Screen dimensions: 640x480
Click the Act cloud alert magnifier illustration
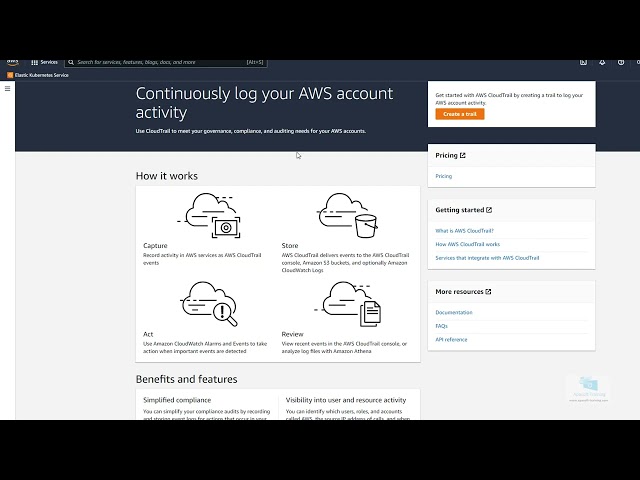tap(209, 304)
